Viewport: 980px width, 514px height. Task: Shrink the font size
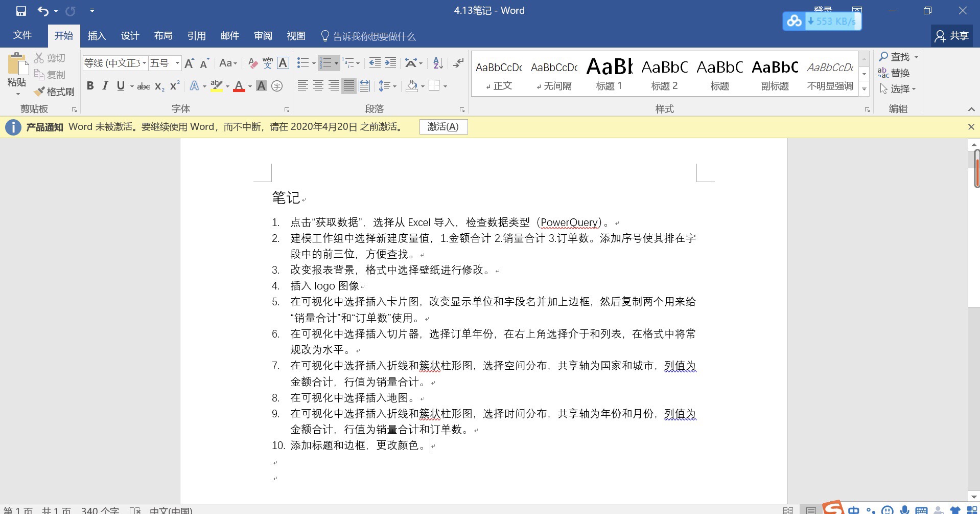(x=204, y=63)
